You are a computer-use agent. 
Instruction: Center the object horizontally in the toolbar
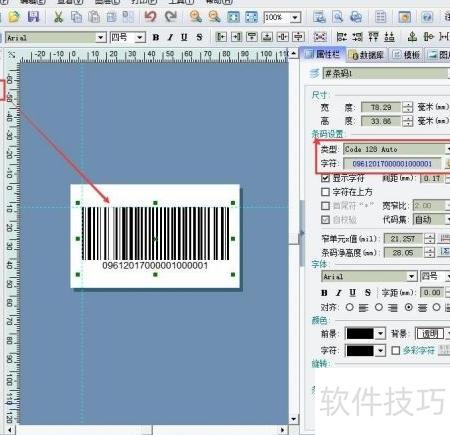[x=282, y=37]
